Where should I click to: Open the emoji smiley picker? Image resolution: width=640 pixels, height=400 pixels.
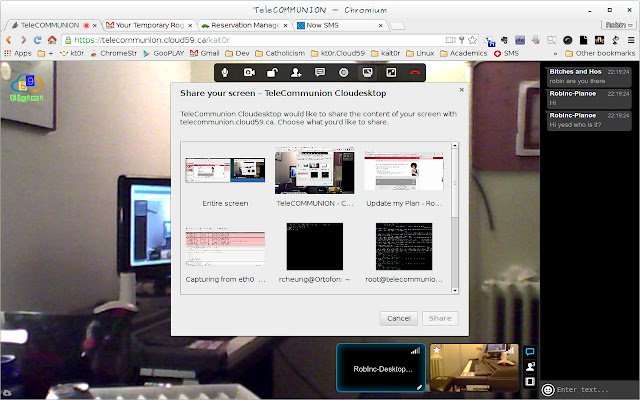(547, 390)
